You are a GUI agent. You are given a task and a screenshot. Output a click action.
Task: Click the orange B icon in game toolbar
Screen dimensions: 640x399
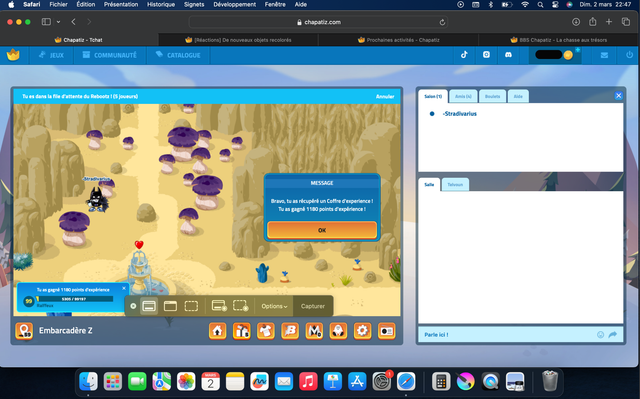tap(290, 331)
